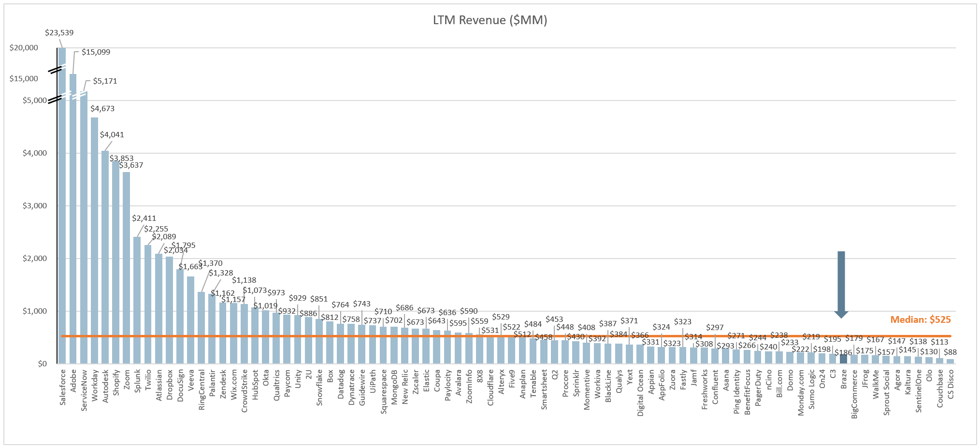Click the $15,099 data label
The width and height of the screenshot is (980, 448).
(x=96, y=52)
